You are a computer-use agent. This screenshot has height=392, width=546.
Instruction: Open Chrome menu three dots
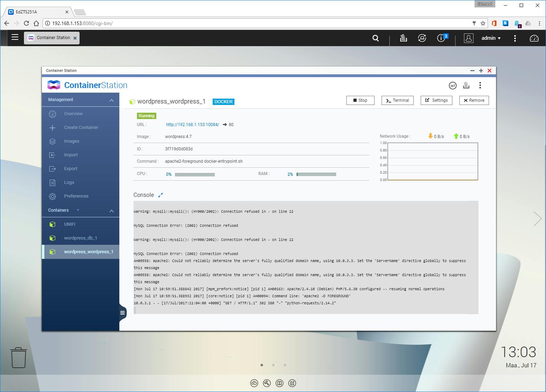point(539,23)
